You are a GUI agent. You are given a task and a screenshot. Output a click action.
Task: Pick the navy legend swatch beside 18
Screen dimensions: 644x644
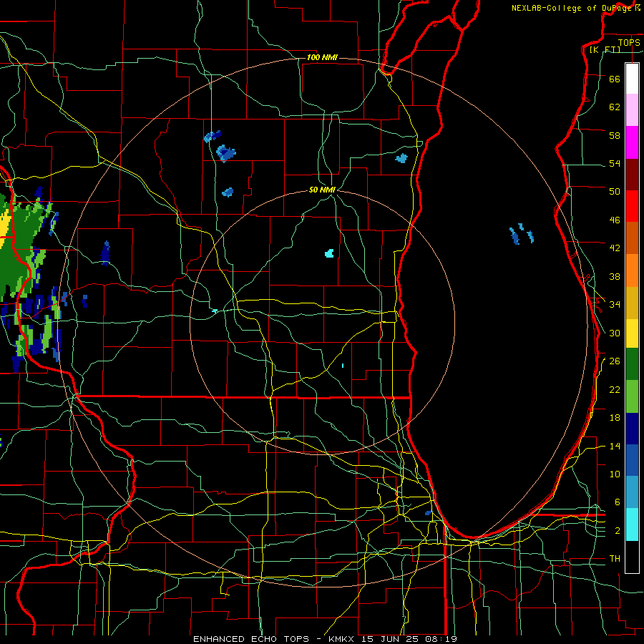pos(632,429)
